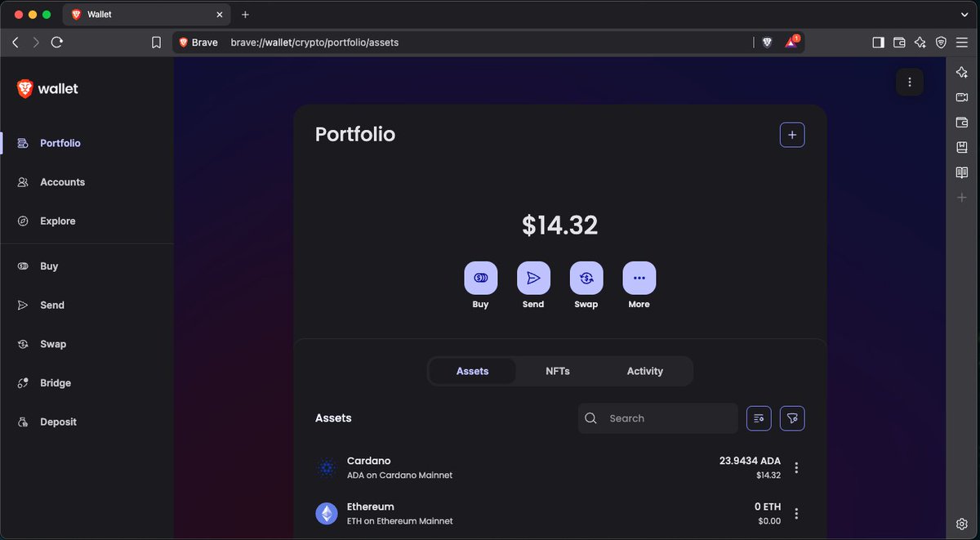Open Explore in wallet sidebar

coord(57,221)
